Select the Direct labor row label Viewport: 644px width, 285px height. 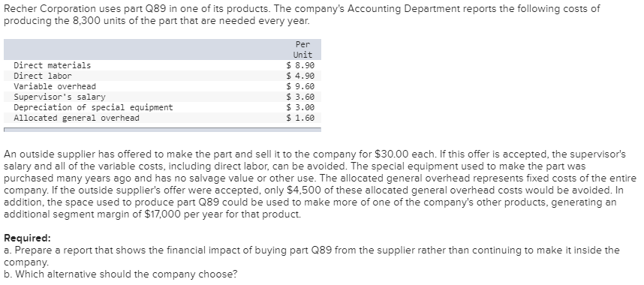[43, 76]
